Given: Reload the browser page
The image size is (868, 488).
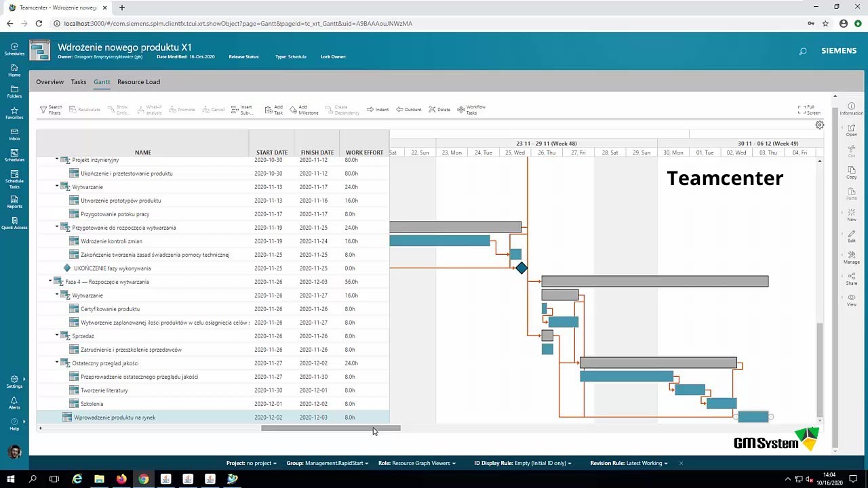Looking at the screenshot, I should coord(39,23).
